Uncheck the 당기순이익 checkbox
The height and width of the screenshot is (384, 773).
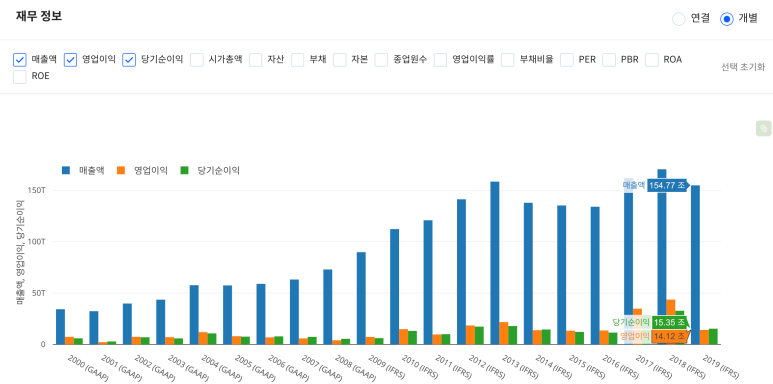pos(129,60)
